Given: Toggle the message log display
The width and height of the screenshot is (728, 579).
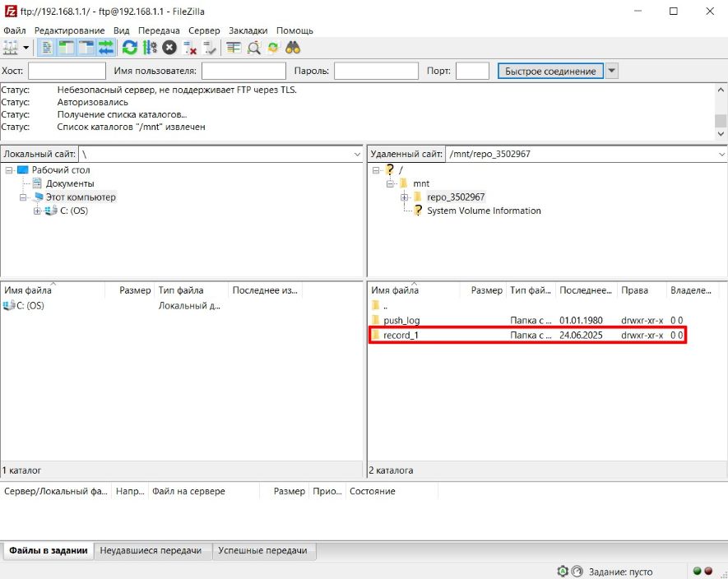Looking at the screenshot, I should 47,48.
